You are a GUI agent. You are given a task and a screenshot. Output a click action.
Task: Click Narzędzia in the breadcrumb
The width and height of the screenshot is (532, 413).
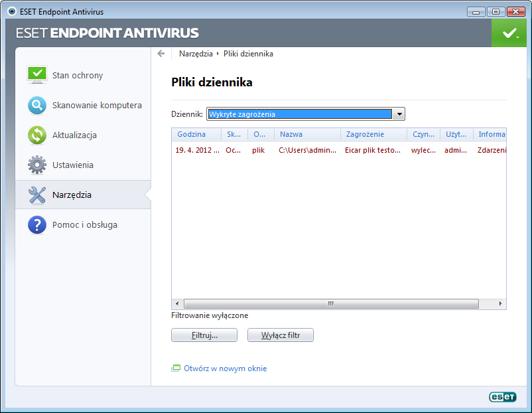pos(196,54)
